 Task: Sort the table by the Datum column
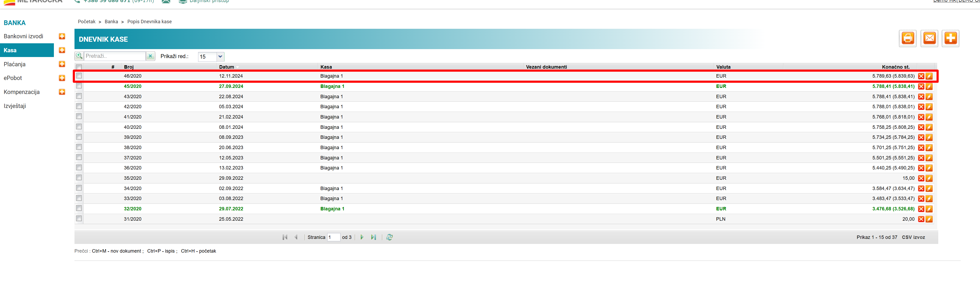pyautogui.click(x=226, y=67)
